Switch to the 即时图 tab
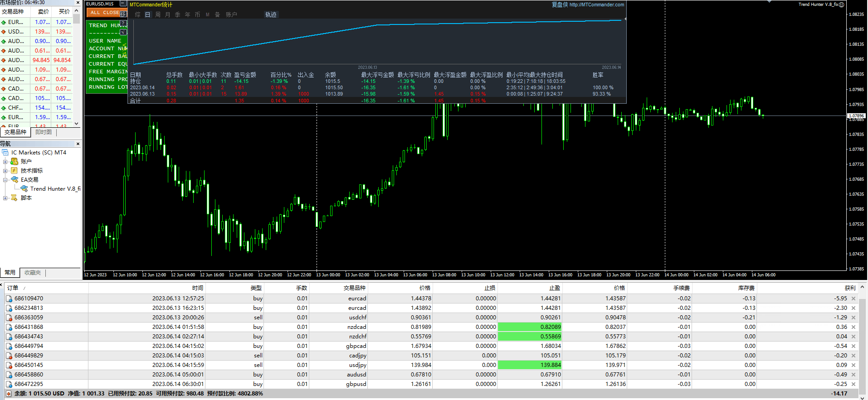This screenshot has width=868, height=400. (44, 132)
